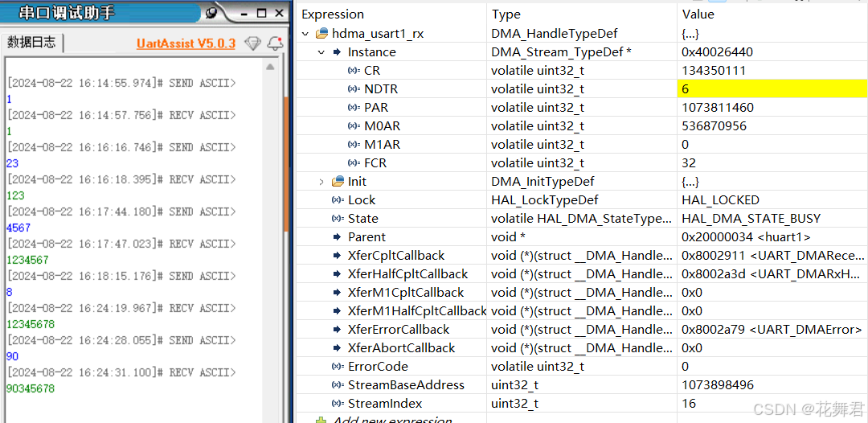Expand the Init struct node
The height and width of the screenshot is (423, 868).
coord(321,182)
